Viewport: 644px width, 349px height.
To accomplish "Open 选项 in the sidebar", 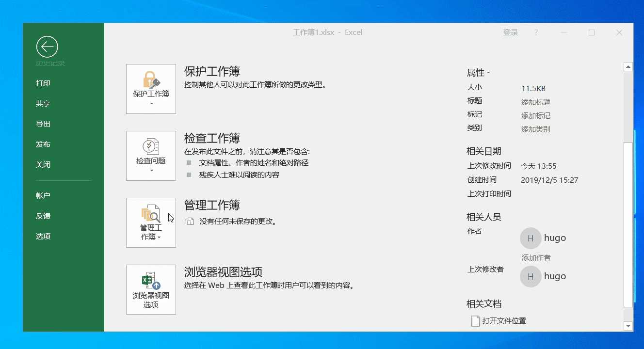I will 43,237.
